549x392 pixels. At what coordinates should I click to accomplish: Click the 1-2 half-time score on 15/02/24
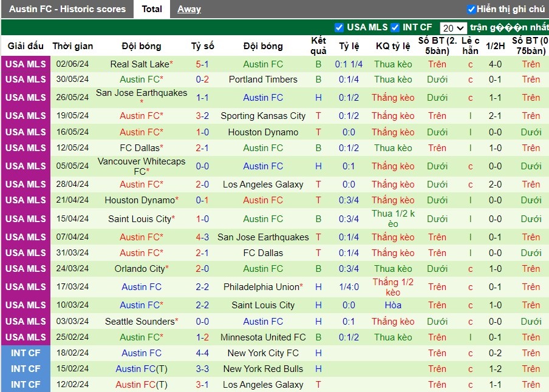[495, 369]
